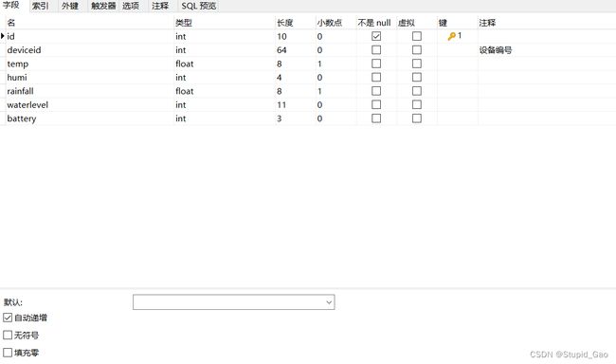
Task: Click the 小数点 column header
Action: coord(335,23)
